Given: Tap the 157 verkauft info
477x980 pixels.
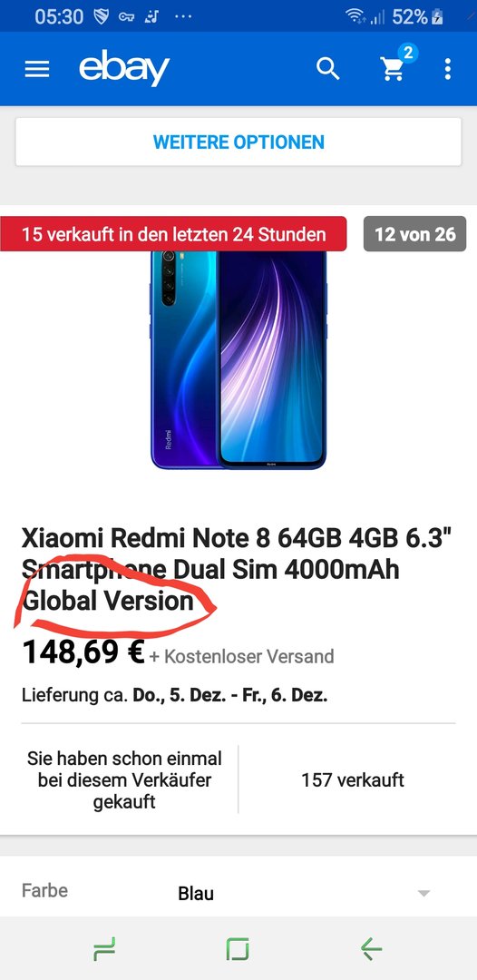Looking at the screenshot, I should pos(353,780).
